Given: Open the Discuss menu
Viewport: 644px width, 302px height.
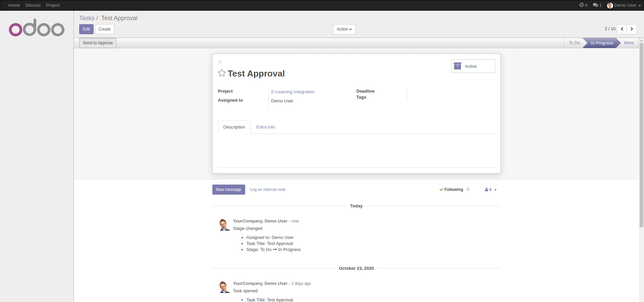Looking at the screenshot, I should (x=33, y=5).
